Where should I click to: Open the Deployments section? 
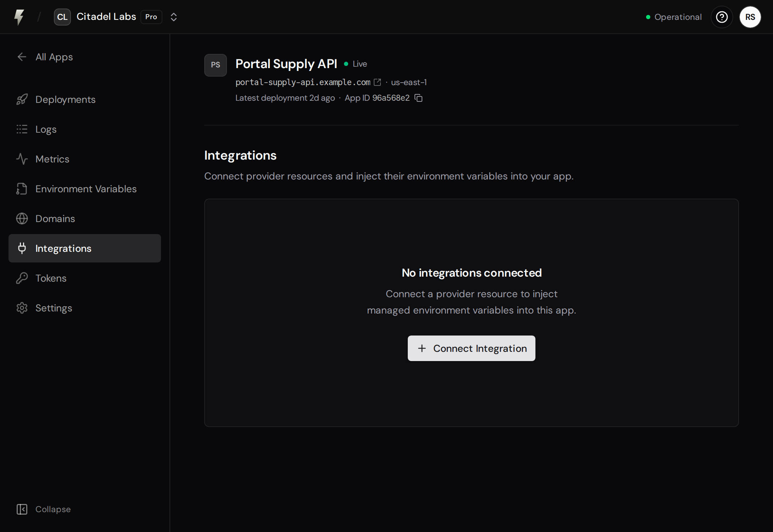(85, 99)
